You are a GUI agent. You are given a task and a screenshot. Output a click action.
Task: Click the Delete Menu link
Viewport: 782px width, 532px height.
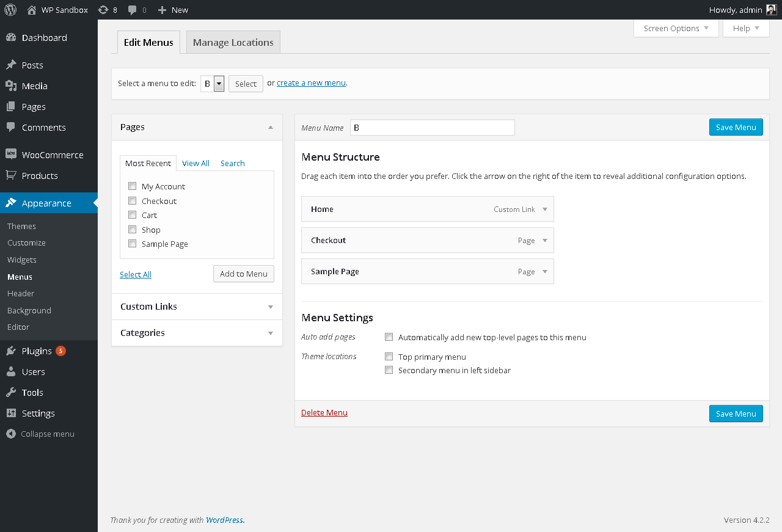point(324,412)
